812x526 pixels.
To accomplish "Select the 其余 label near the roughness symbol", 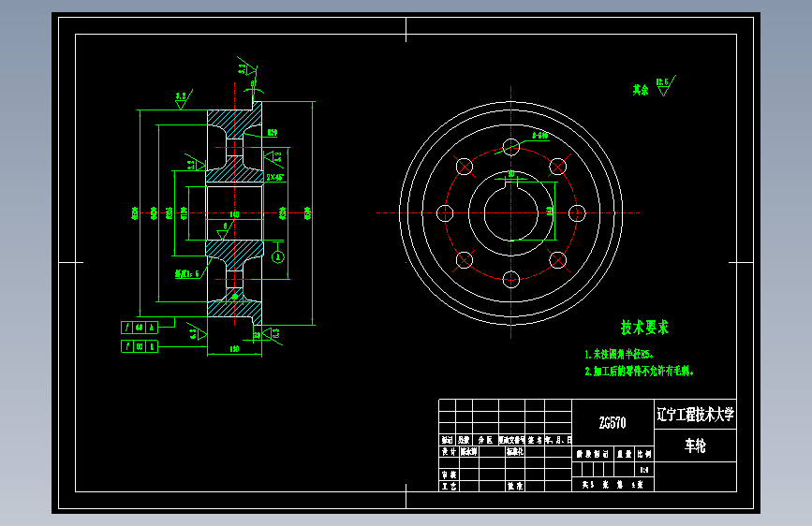I will click(641, 90).
